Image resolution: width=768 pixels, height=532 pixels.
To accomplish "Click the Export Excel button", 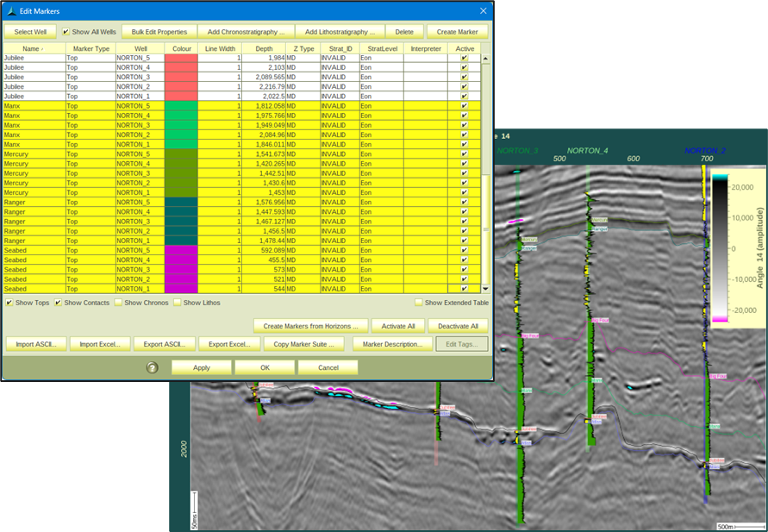I will coord(228,344).
